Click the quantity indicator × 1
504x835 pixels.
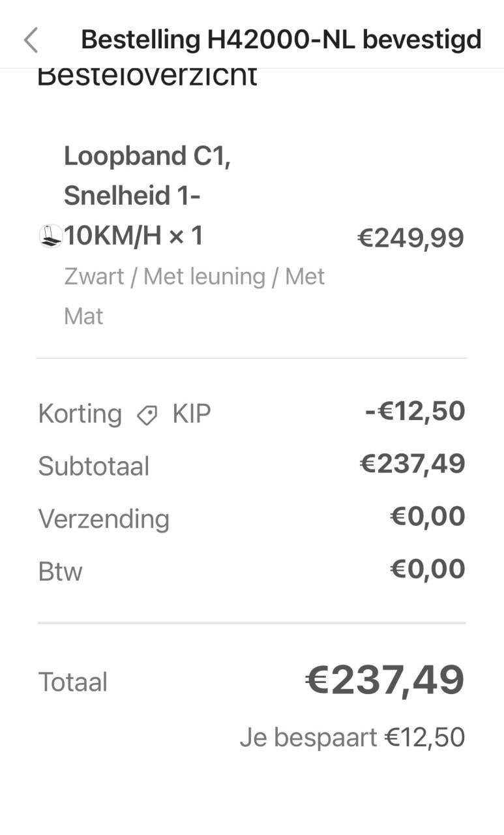(186, 236)
